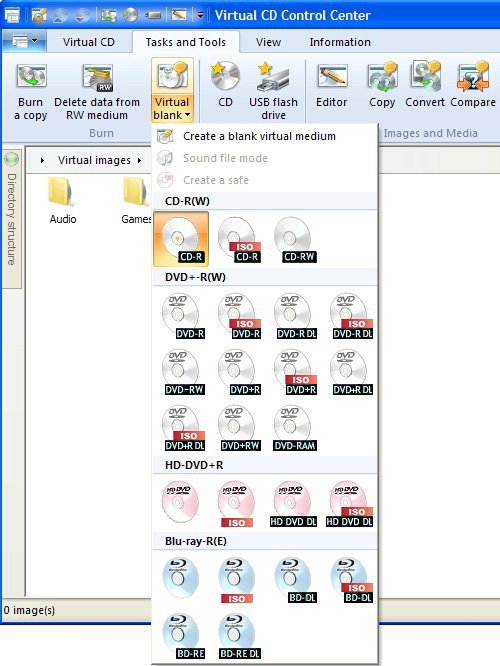Launch the Copy tool in Images and Media
The image size is (500, 666).
(x=382, y=85)
